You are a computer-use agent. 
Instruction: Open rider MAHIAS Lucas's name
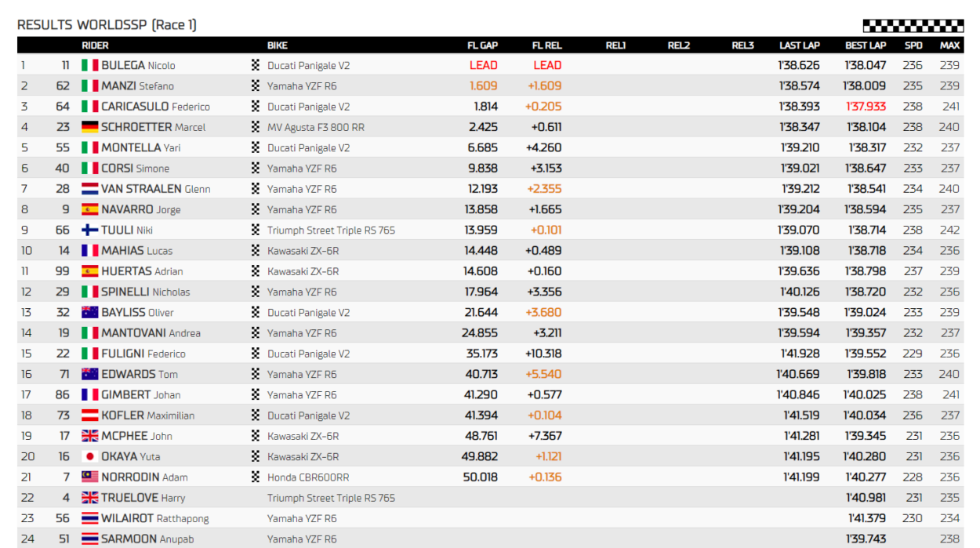pos(136,251)
